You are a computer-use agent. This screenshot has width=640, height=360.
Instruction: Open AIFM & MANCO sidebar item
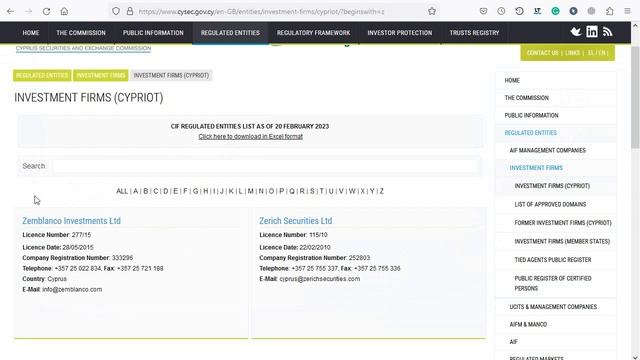(528, 324)
